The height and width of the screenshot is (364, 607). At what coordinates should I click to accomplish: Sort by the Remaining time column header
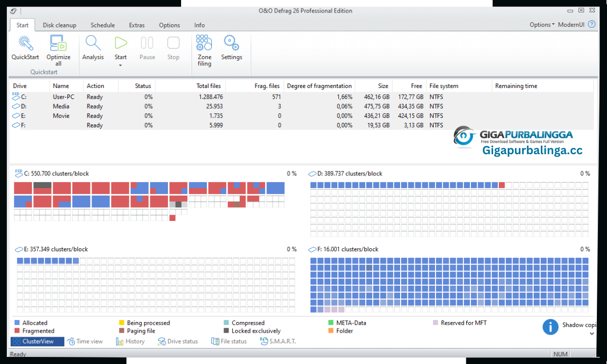(x=544, y=86)
